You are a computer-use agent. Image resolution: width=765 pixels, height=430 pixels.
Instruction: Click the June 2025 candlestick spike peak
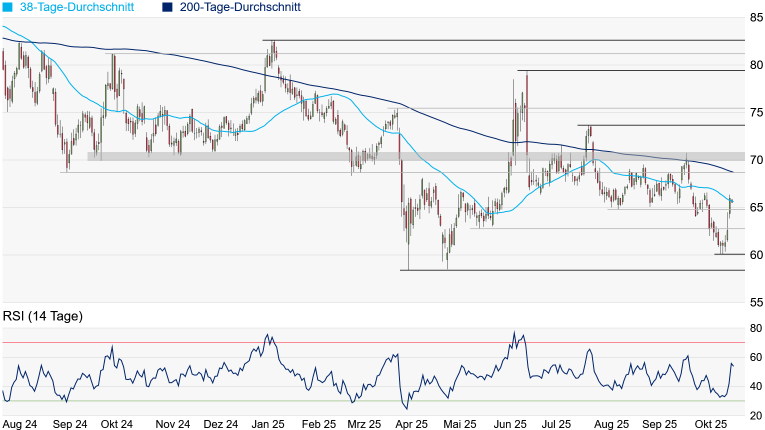click(x=526, y=73)
